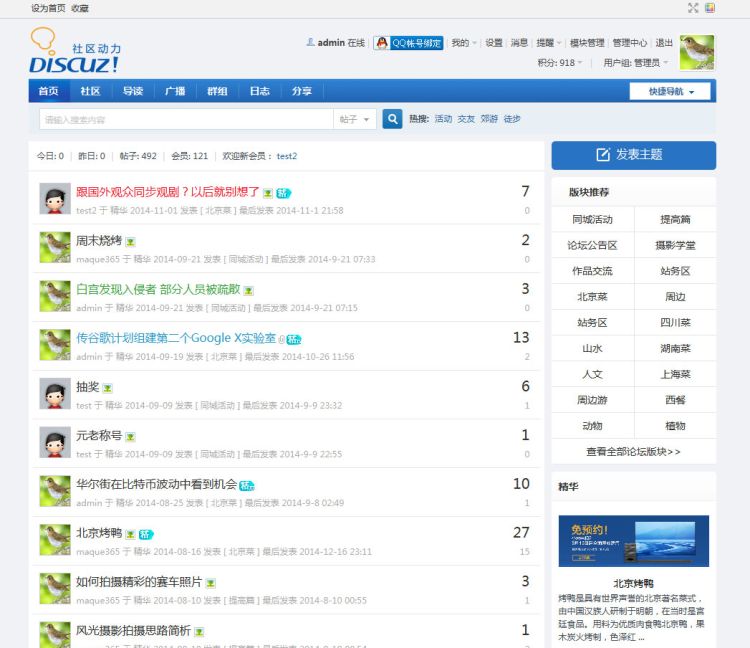The width and height of the screenshot is (750, 648).
Task: Open the 四川菜 recommended forum
Action: (675, 323)
